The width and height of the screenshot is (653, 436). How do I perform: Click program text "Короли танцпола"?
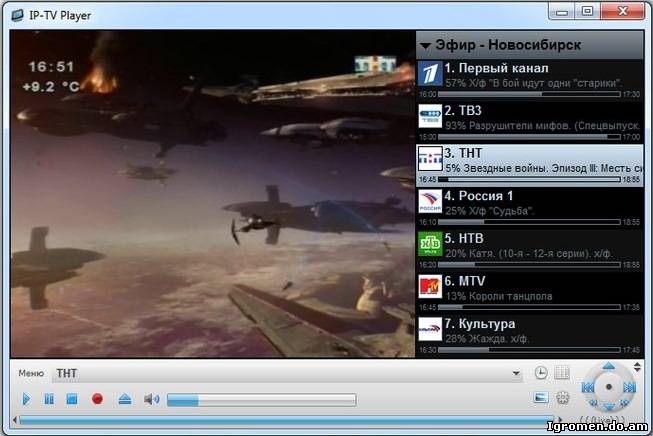pos(510,296)
